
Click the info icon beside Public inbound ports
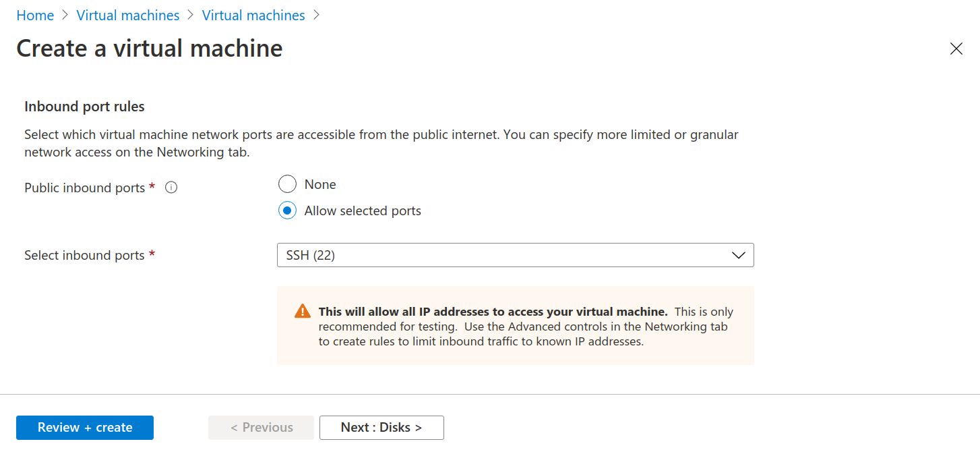coord(171,188)
